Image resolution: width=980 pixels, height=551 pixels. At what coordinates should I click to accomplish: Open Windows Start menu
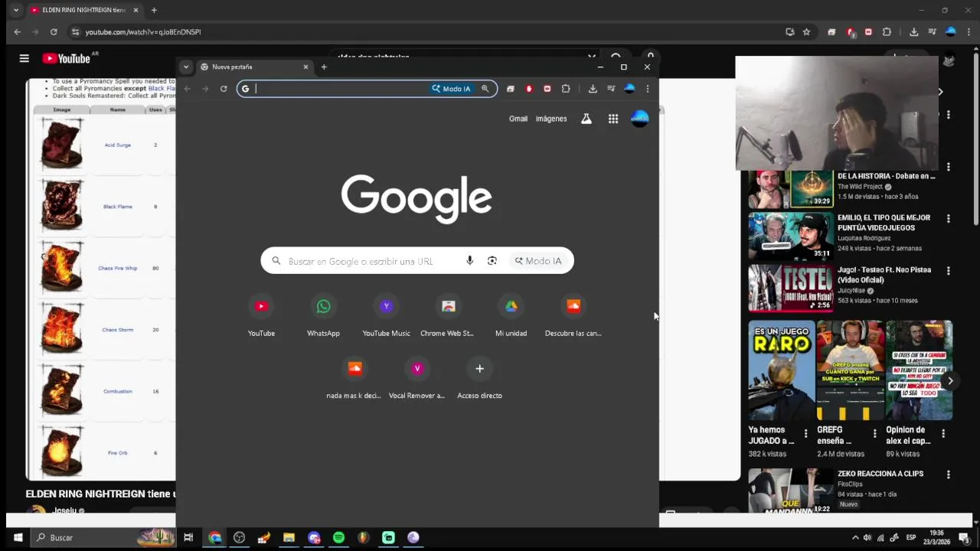(18, 537)
